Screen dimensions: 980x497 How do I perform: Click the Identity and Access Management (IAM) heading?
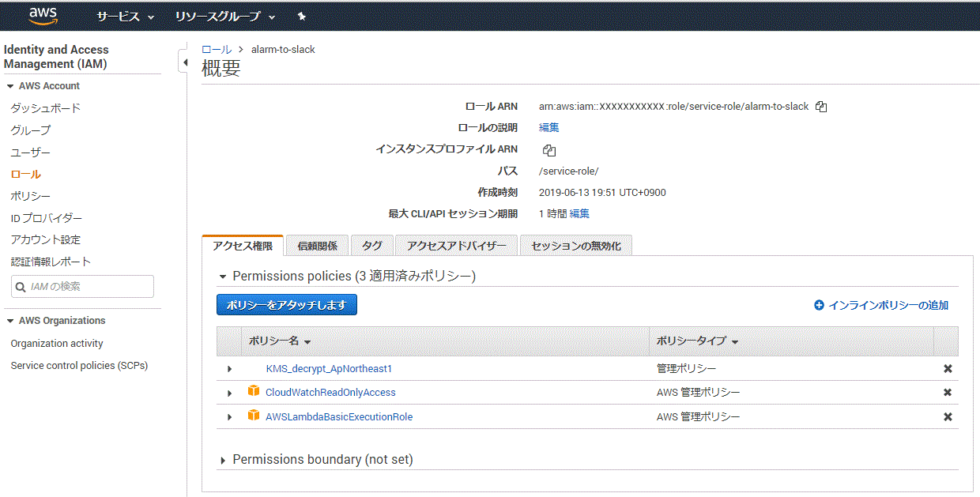click(56, 57)
